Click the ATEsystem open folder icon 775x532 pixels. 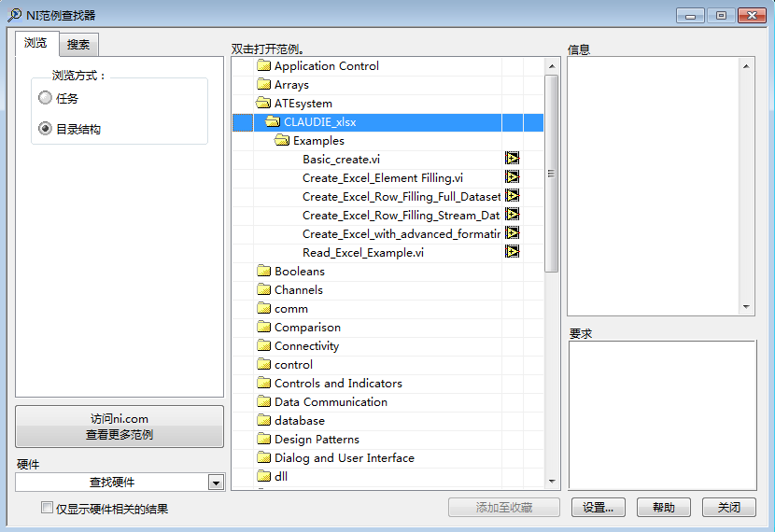[263, 104]
